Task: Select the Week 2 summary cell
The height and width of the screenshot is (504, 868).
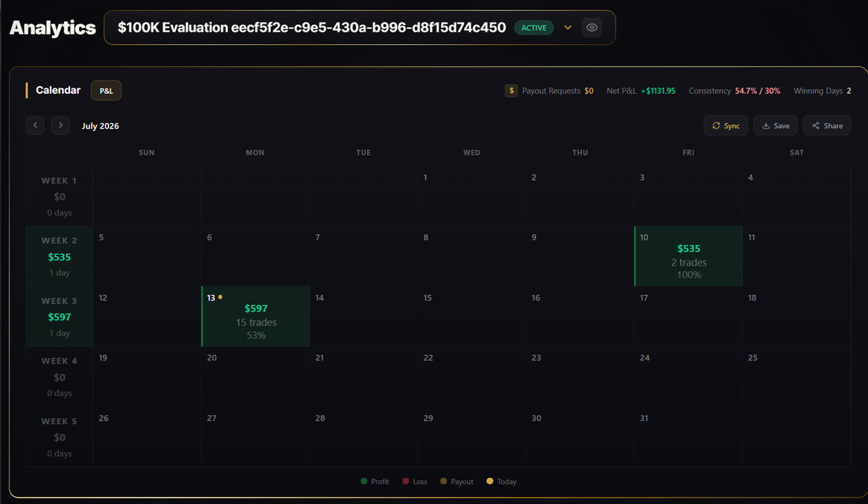Action: (x=59, y=256)
